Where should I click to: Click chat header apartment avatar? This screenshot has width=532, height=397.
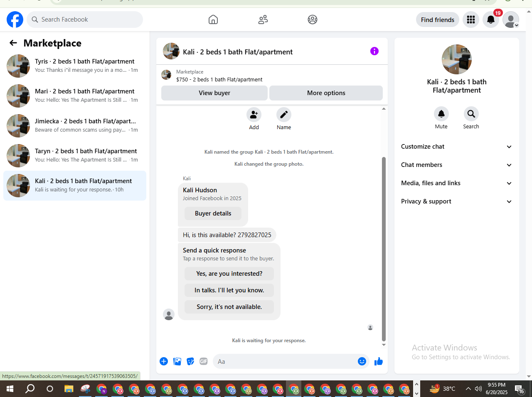[171, 51]
